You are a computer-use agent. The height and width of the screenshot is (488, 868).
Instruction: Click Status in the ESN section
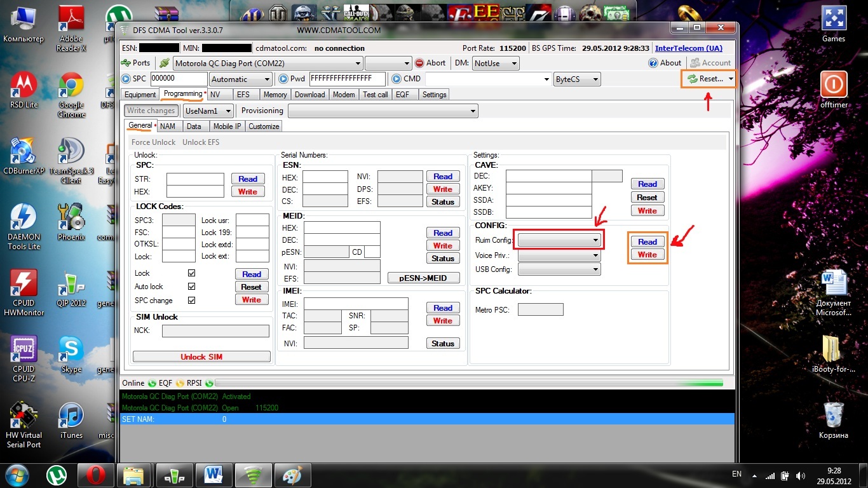(x=443, y=202)
